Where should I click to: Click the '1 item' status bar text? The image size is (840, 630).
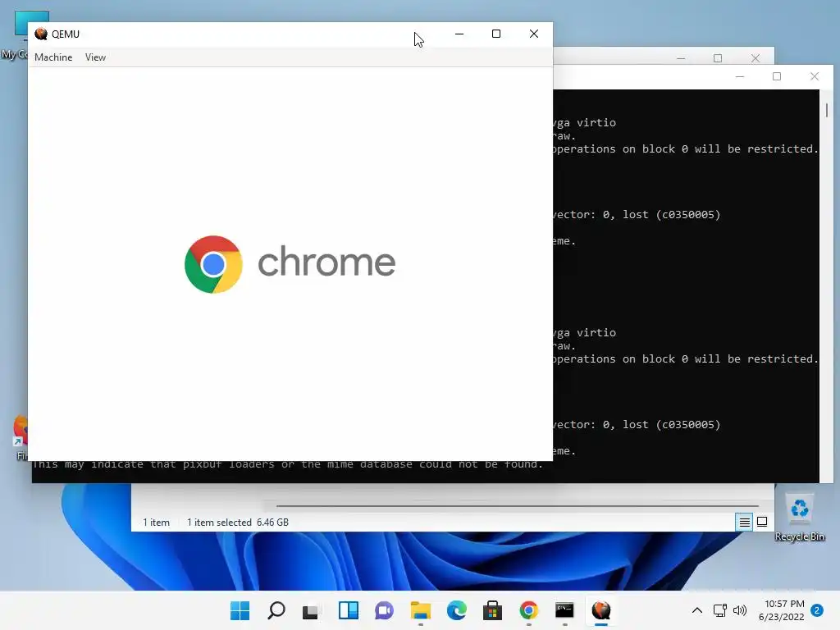pyautogui.click(x=156, y=523)
